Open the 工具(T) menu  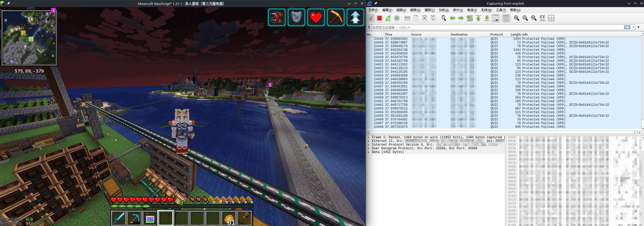501,10
